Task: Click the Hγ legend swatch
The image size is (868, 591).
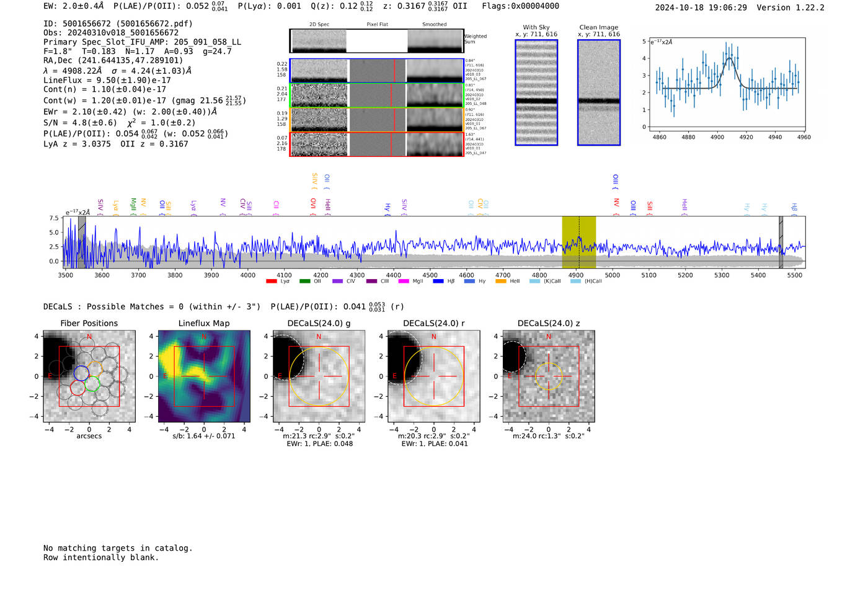Action: pos(469,282)
